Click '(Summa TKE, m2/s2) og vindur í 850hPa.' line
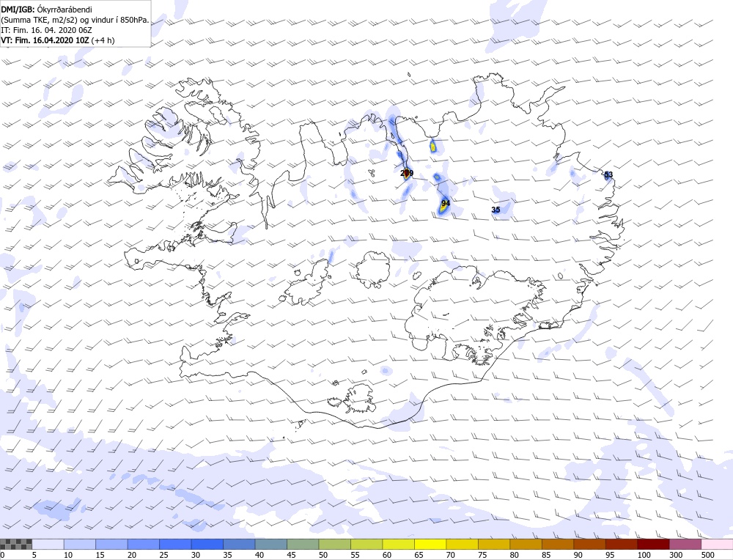Viewport: 733px width, 560px height. pyautogui.click(x=75, y=20)
